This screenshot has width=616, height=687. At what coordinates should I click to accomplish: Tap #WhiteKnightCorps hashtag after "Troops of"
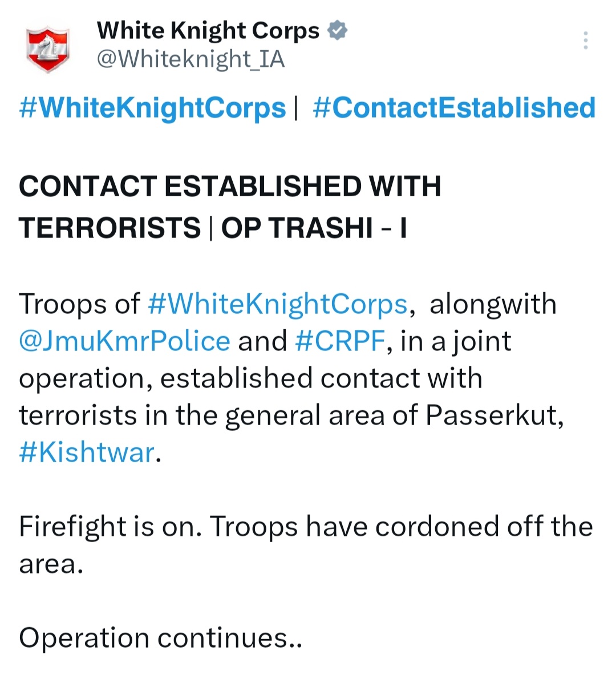pyautogui.click(x=278, y=304)
